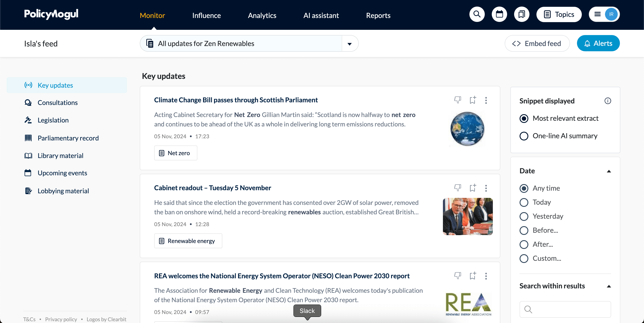
Task: Choose the Yesterday date filter
Action: pos(524,216)
